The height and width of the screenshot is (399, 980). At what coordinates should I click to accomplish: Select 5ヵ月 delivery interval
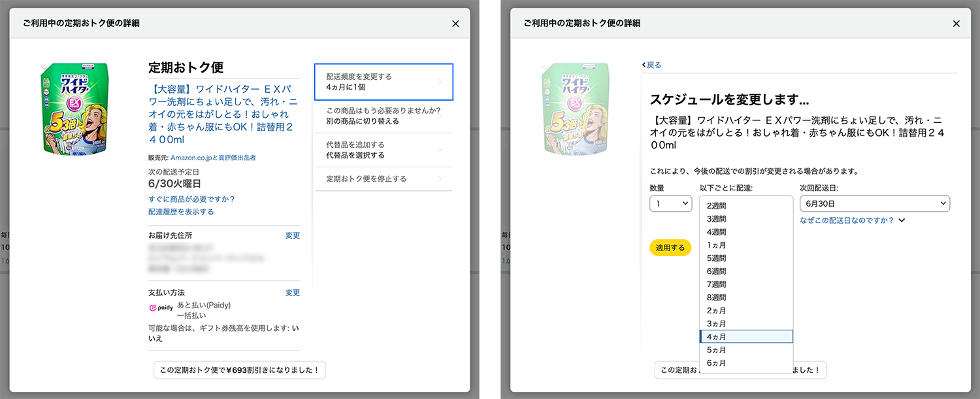[746, 349]
